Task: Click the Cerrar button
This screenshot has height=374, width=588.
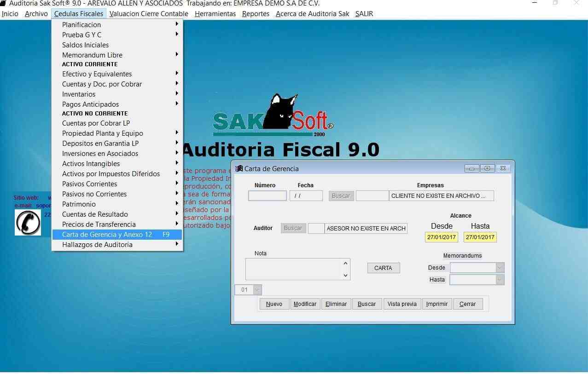Action: (468, 304)
